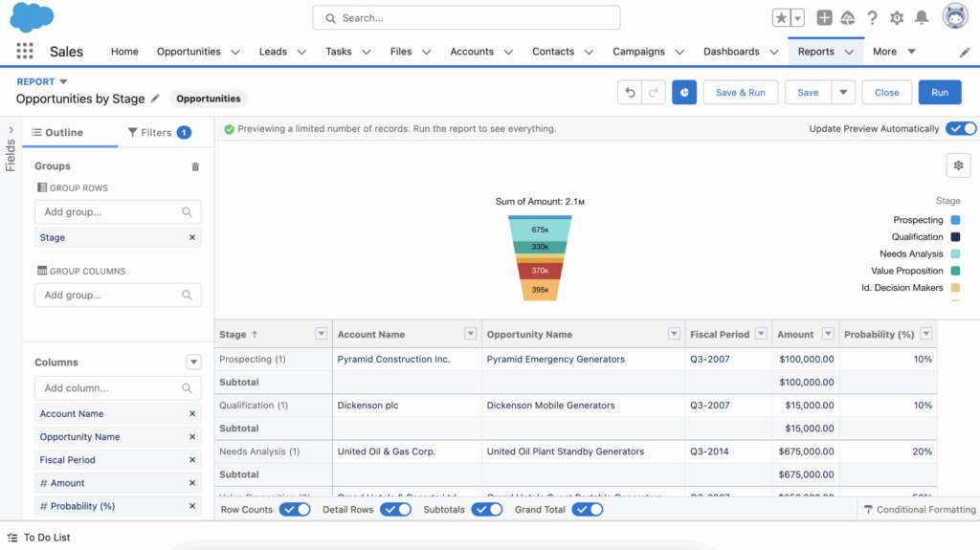Image resolution: width=980 pixels, height=550 pixels.
Task: Toggle Update Preview Automatically switch
Action: 961,129
